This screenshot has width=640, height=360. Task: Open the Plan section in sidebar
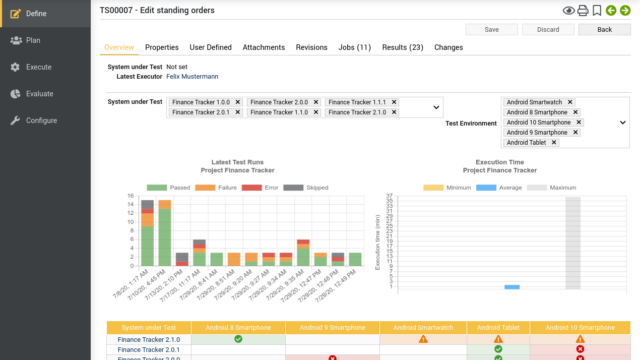coord(45,40)
